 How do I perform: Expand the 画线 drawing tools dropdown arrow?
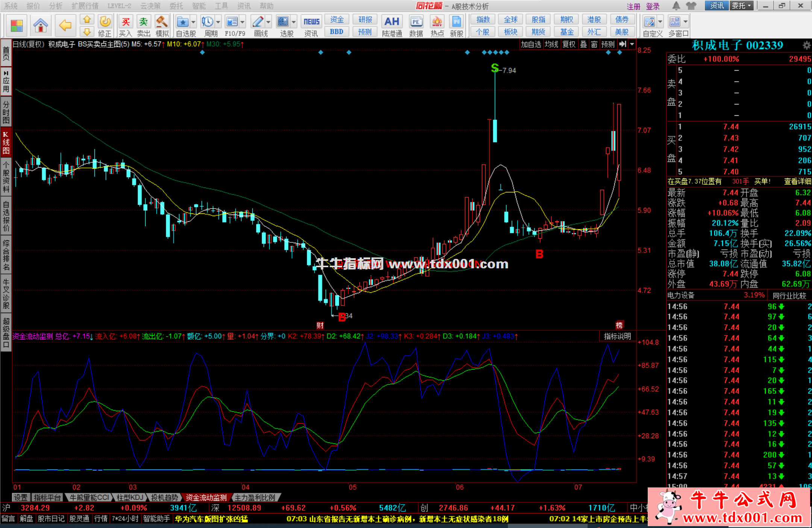tap(268, 22)
